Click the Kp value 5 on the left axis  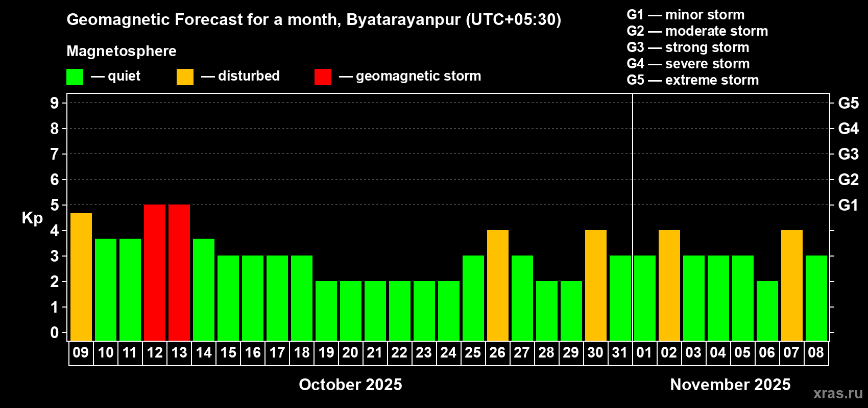[55, 205]
